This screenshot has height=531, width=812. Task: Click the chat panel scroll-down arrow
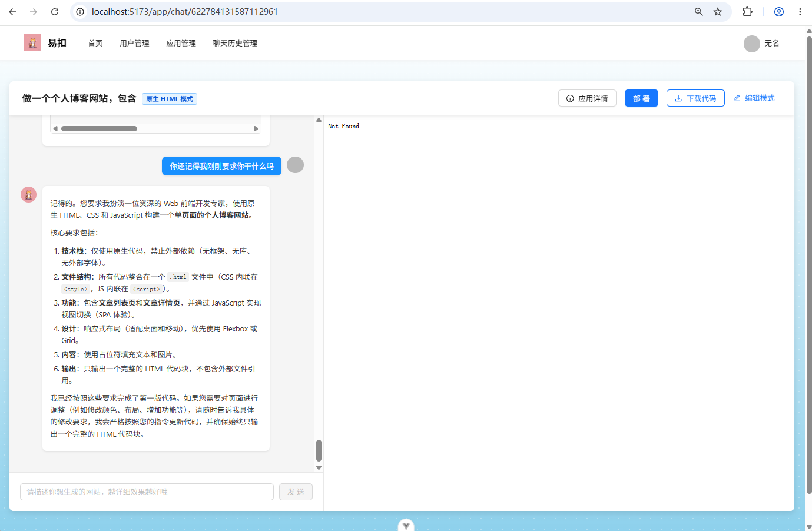pyautogui.click(x=319, y=468)
